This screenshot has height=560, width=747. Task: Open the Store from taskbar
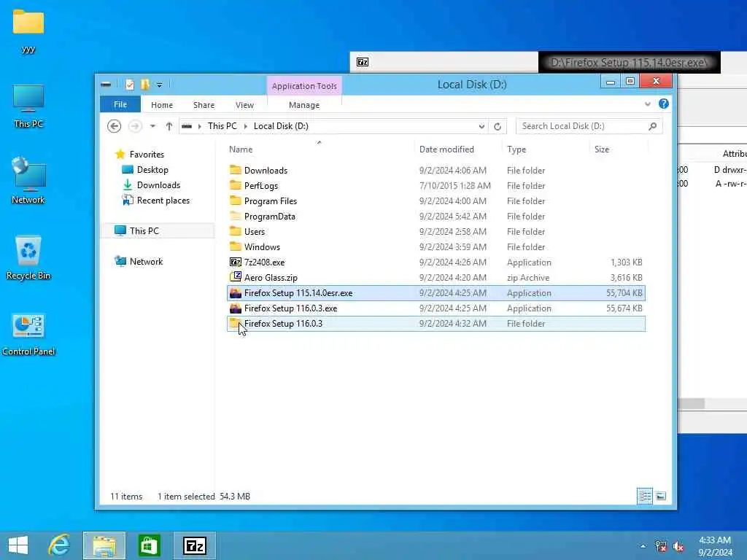click(x=149, y=545)
